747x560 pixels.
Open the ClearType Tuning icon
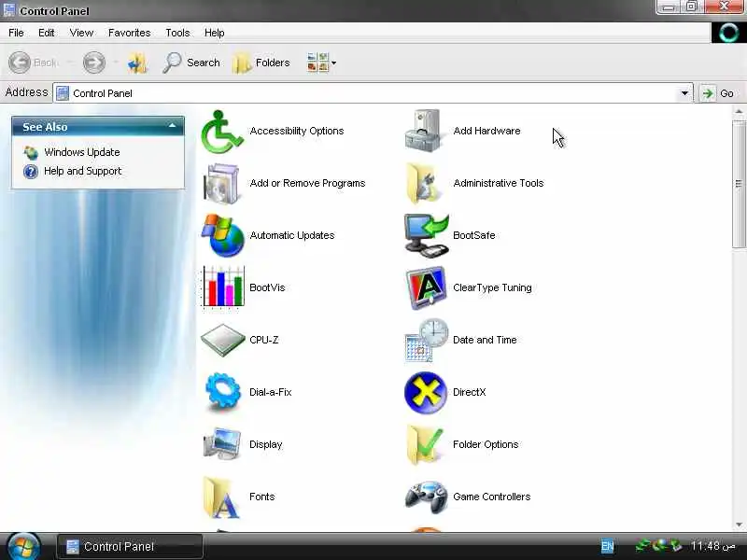click(427, 287)
